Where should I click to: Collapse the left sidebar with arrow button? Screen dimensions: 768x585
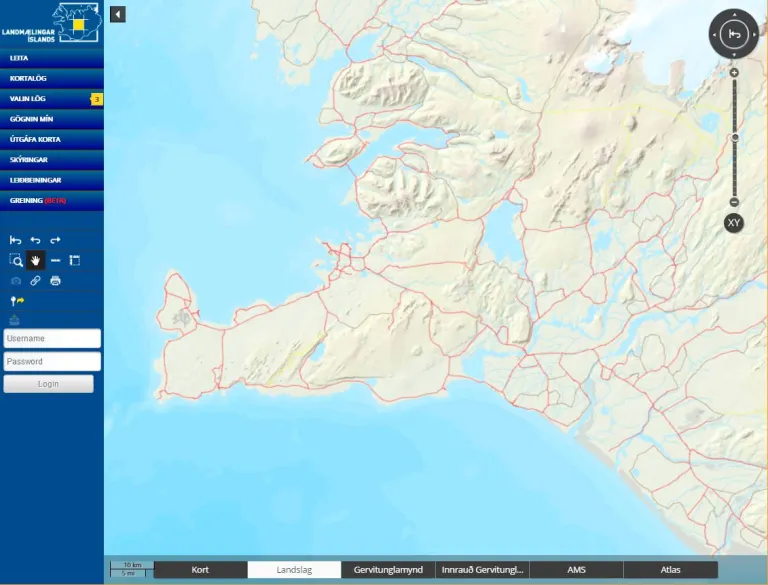tap(118, 14)
